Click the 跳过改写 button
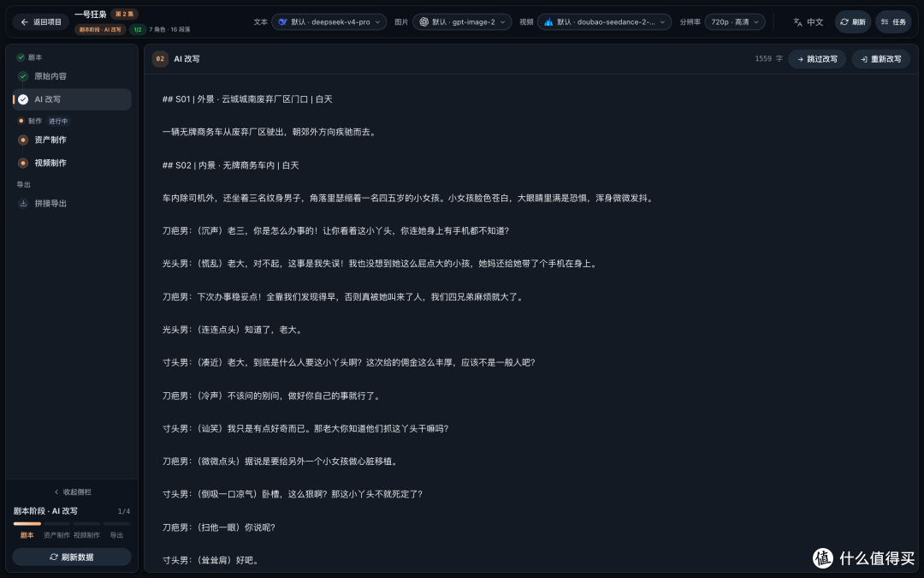Screen dimensions: 924x578 [817, 59]
